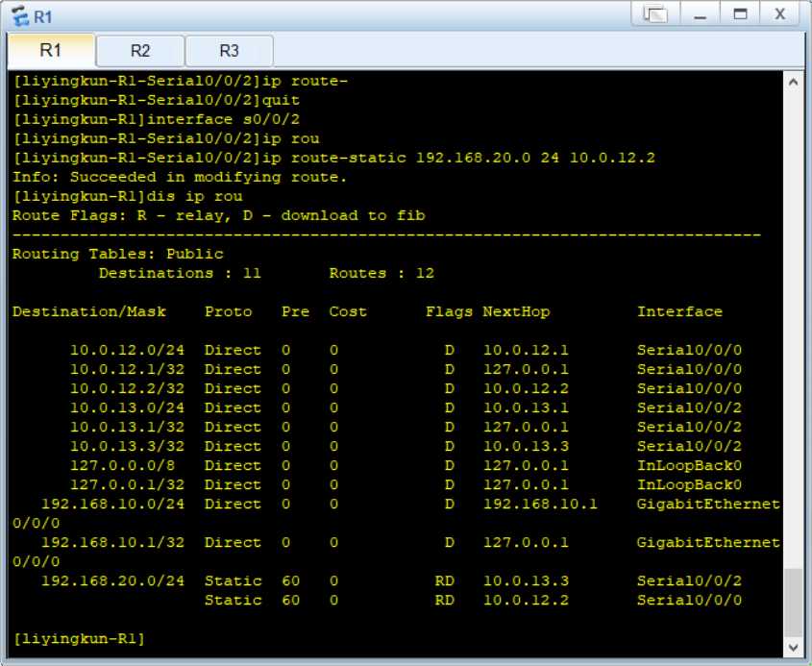Close the R1 terminal window
Image resolution: width=812 pixels, height=666 pixels.
[x=780, y=14]
